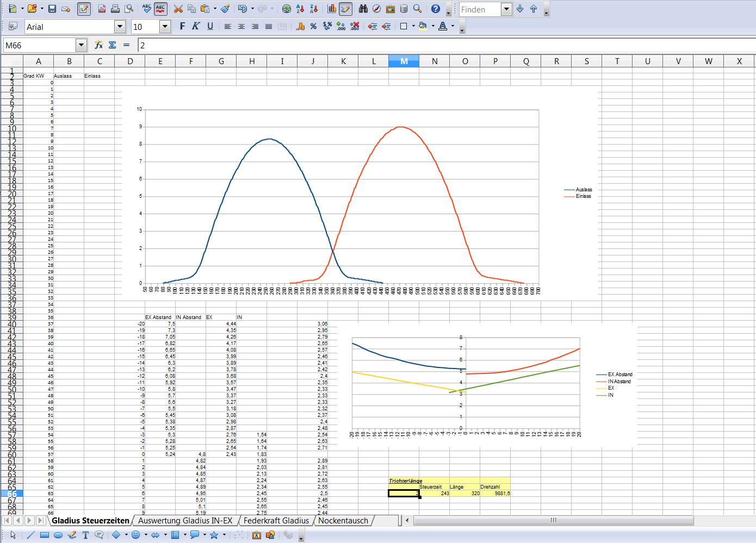Click the Navigator compass icon

tap(376, 9)
